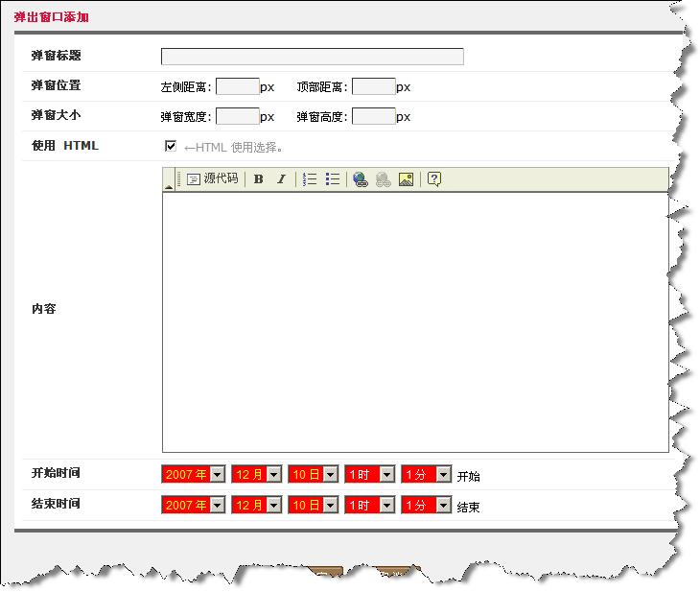Open the editor help question icon

(434, 178)
